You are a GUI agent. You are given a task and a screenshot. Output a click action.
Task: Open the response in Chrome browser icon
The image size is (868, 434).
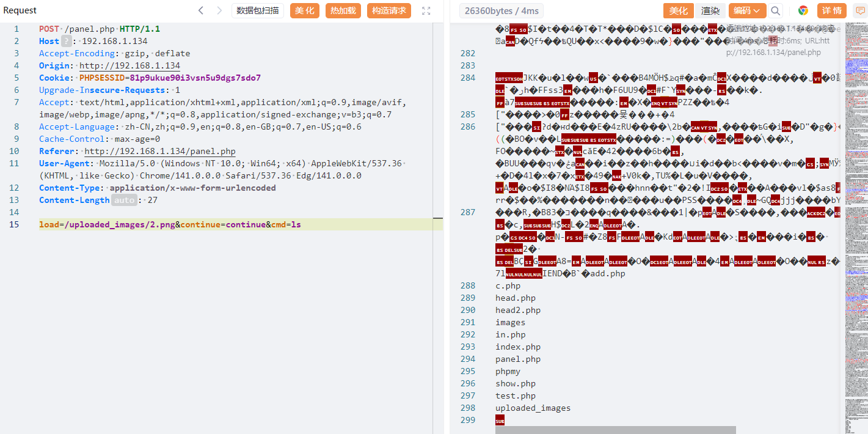pyautogui.click(x=803, y=10)
